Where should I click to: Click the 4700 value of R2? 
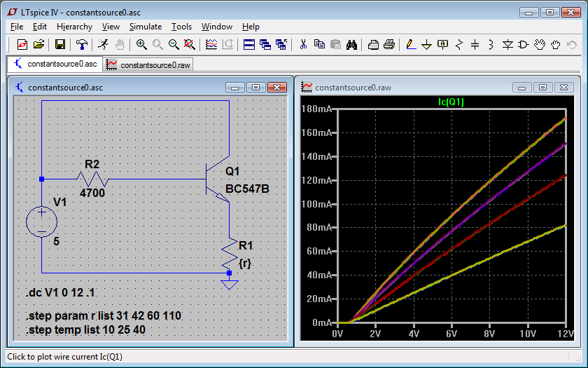[92, 193]
